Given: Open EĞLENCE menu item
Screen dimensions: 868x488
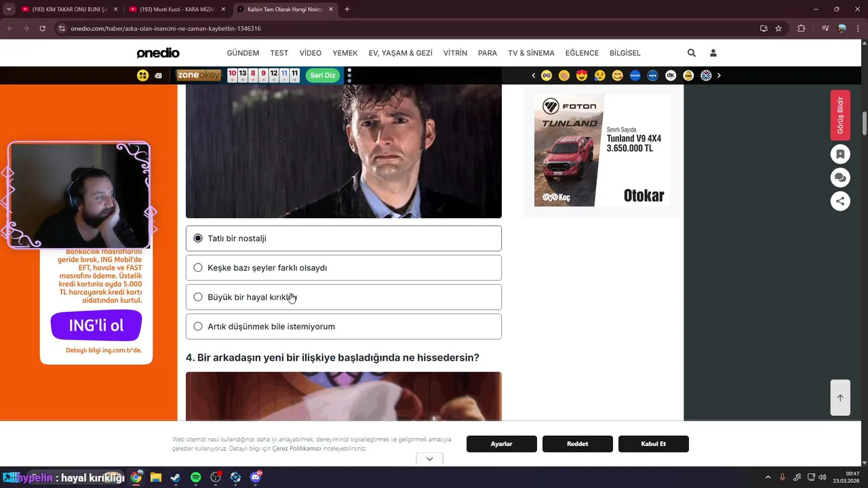Looking at the screenshot, I should (582, 53).
